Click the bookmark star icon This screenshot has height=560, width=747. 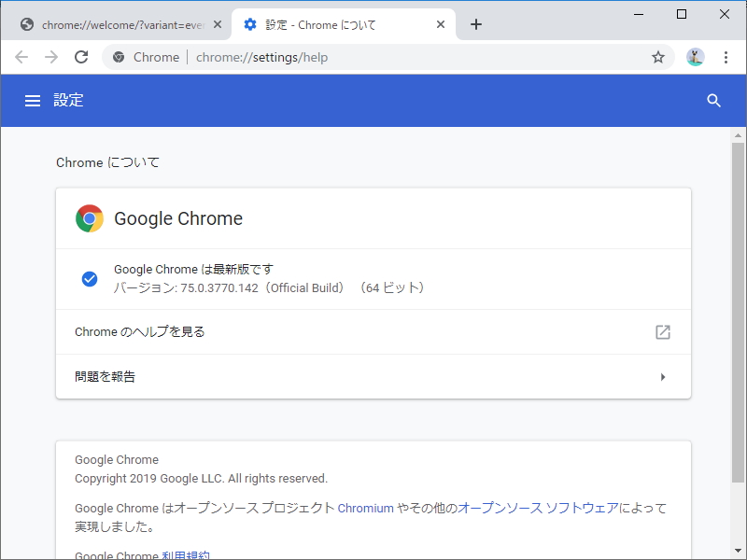pos(659,57)
